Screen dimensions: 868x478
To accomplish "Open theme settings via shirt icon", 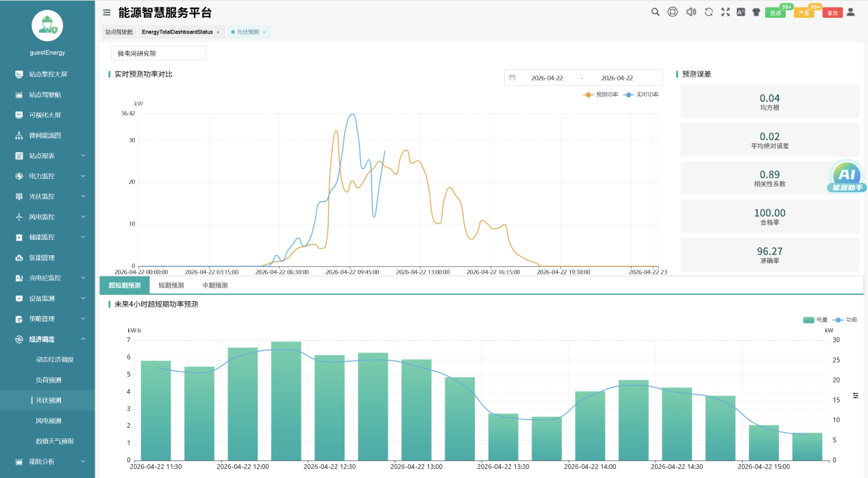I will click(756, 12).
